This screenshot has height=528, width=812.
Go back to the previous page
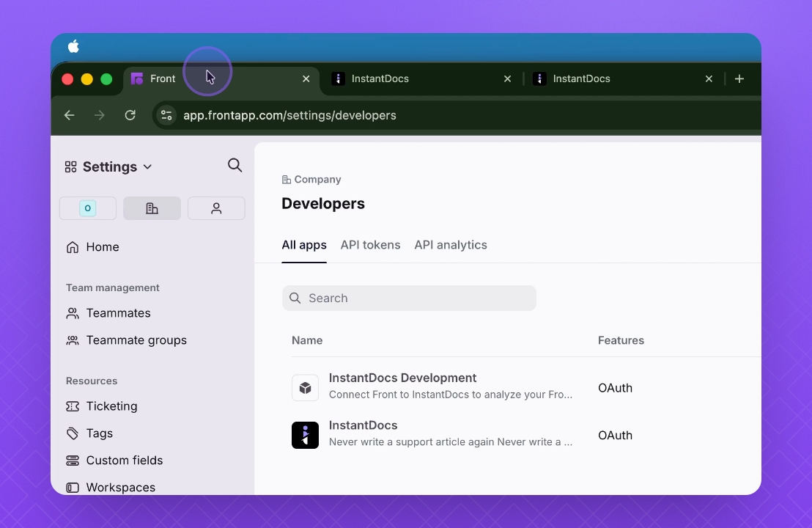coord(70,115)
